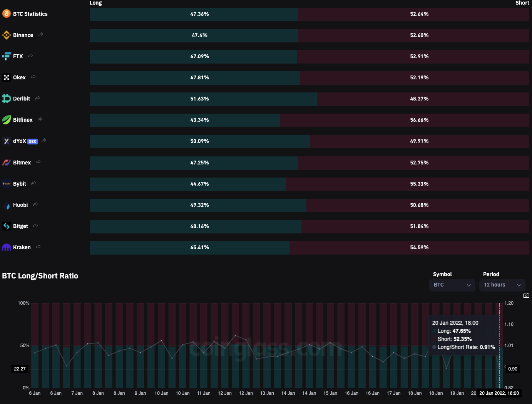
Task: Click the Kraken exchange logo
Action: coord(7,247)
